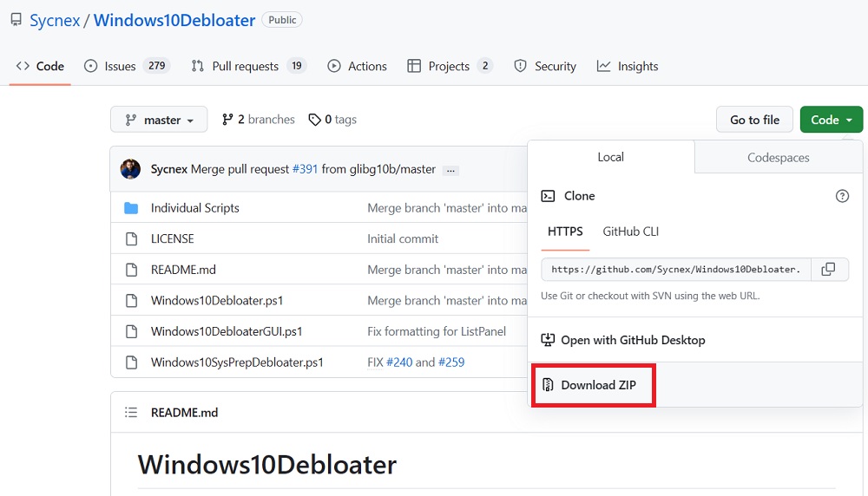Click the Public visibility badge
This screenshot has height=496, width=868.
coord(282,20)
